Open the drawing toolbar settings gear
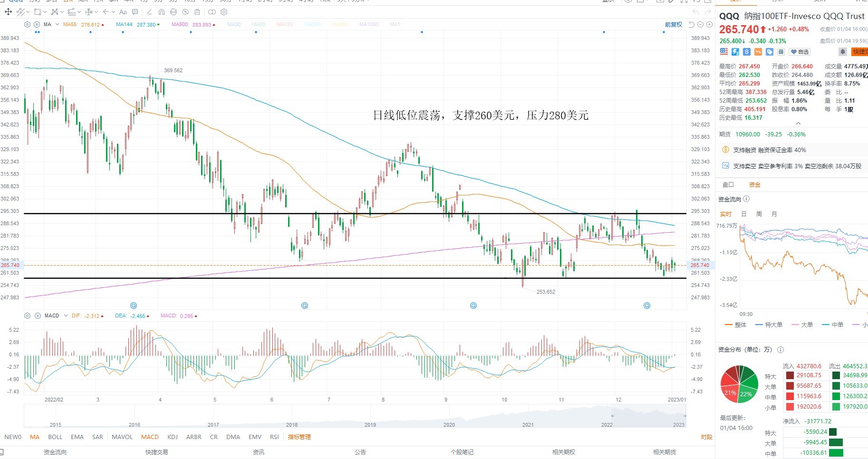The image size is (868, 459). point(224,11)
